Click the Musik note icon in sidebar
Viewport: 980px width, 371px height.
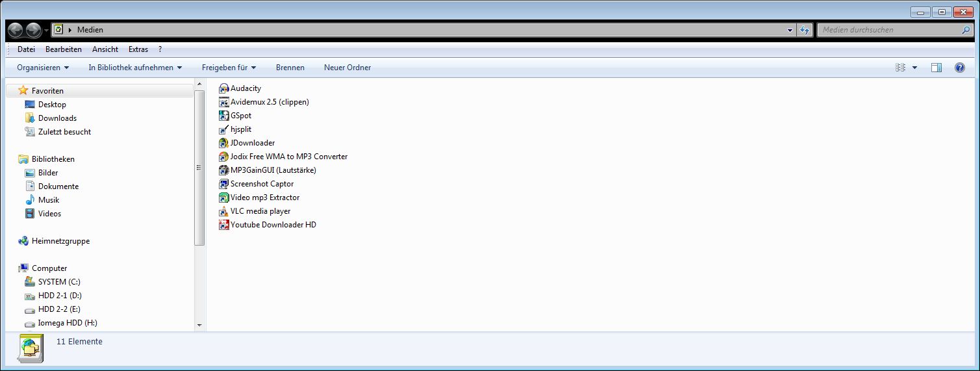click(30, 200)
